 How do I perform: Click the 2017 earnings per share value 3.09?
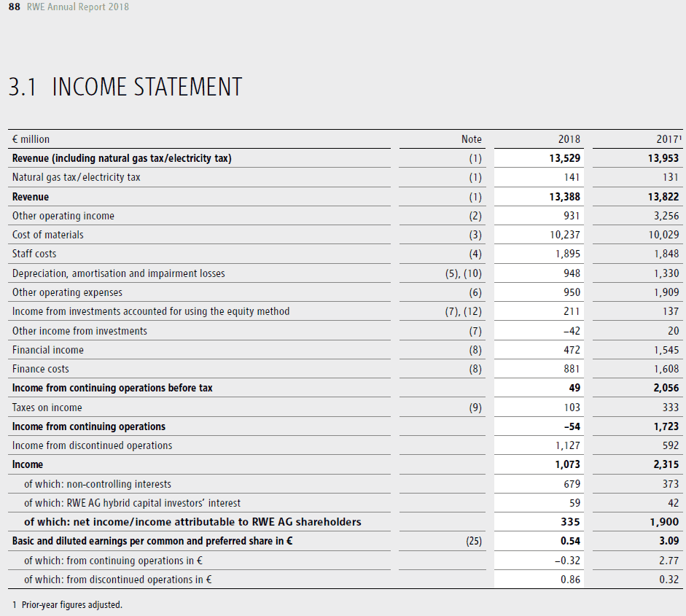(667, 541)
